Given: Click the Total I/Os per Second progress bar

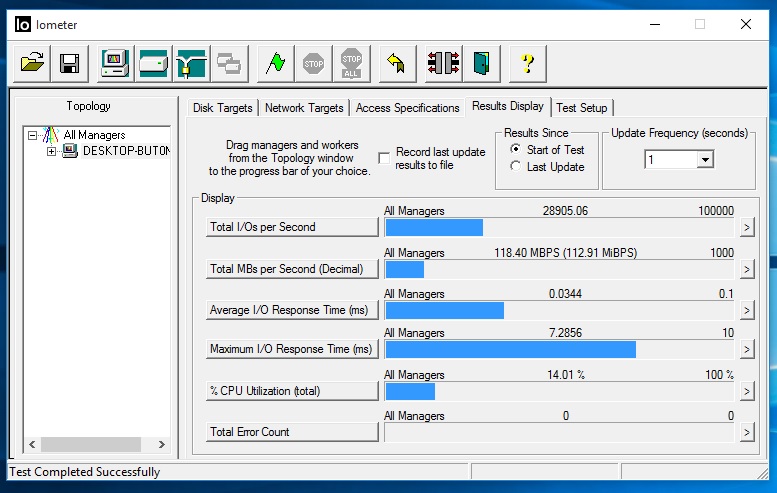Looking at the screenshot, I should point(559,227).
